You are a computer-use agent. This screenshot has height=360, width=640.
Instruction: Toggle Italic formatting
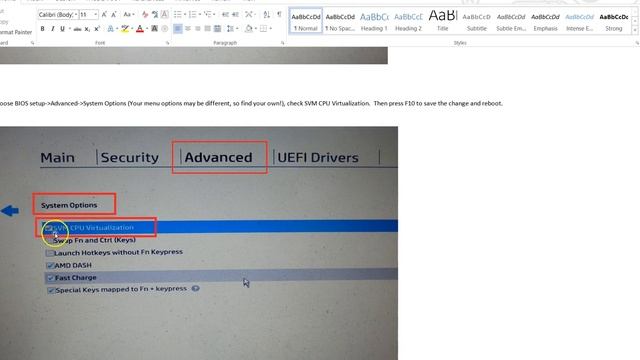53,29
